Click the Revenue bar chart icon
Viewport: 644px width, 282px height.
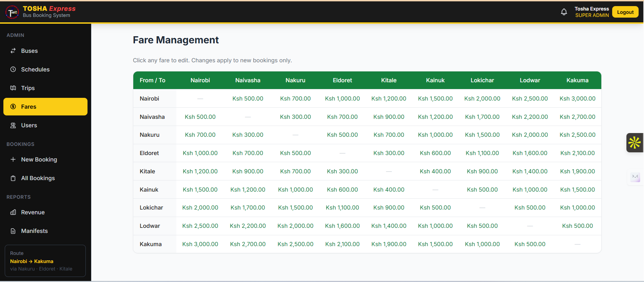[13, 212]
